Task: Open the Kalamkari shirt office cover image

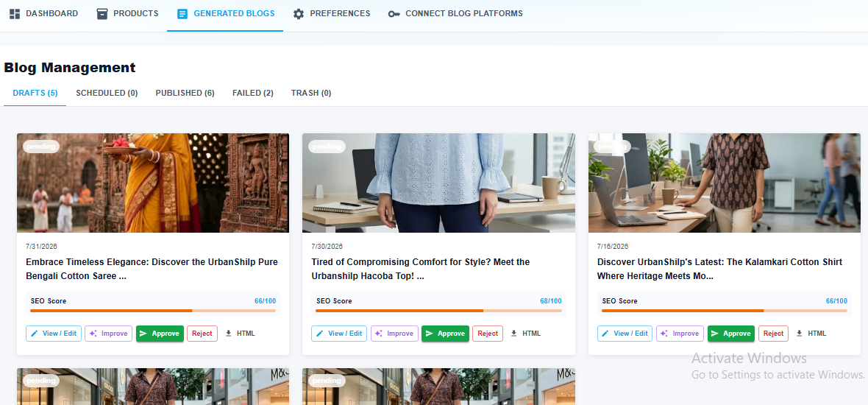Action: 724,183
